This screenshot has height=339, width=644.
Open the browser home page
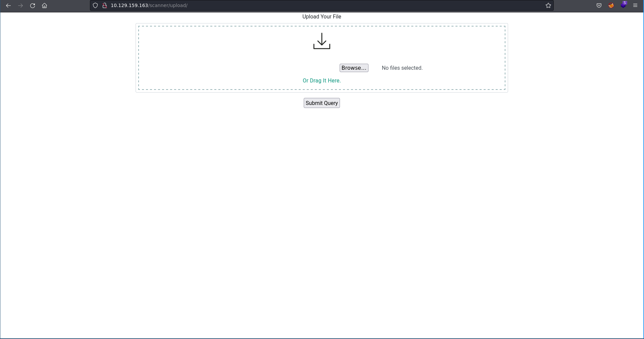click(44, 6)
